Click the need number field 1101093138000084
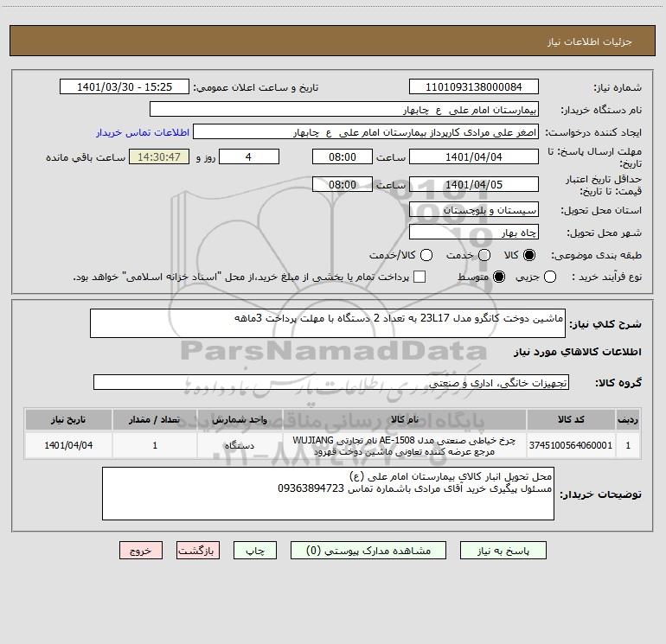The image size is (666, 644). (x=474, y=86)
